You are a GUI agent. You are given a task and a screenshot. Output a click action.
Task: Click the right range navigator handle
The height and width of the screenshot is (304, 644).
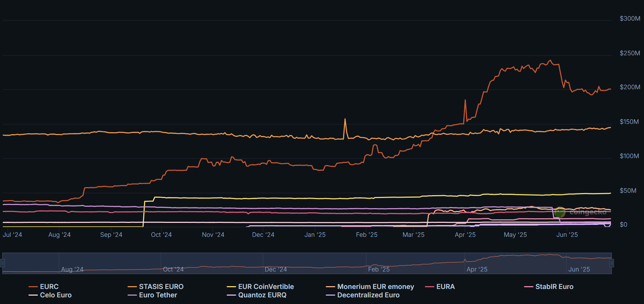point(612,263)
